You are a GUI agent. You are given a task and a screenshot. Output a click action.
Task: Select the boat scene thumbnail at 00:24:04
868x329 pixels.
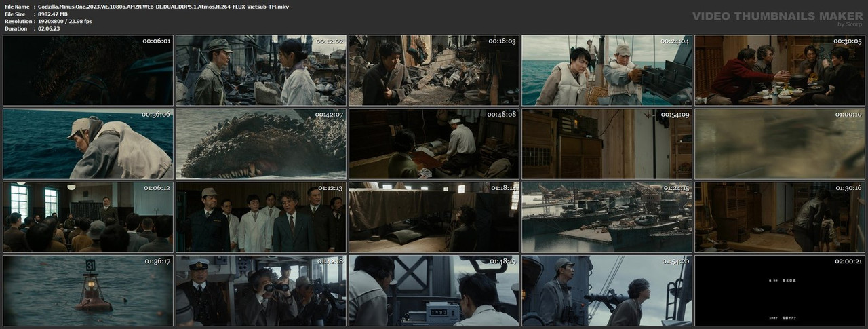point(607,71)
